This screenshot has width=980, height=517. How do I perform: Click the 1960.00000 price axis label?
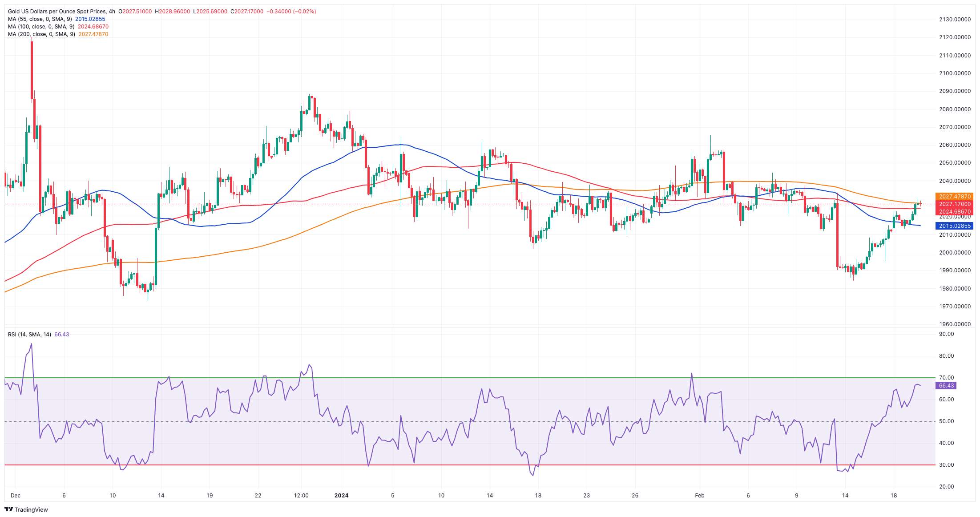(x=955, y=324)
